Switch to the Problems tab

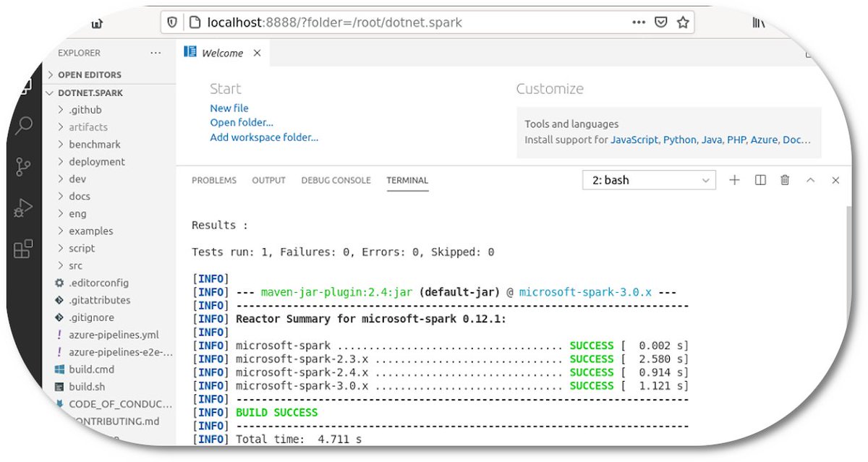(214, 180)
